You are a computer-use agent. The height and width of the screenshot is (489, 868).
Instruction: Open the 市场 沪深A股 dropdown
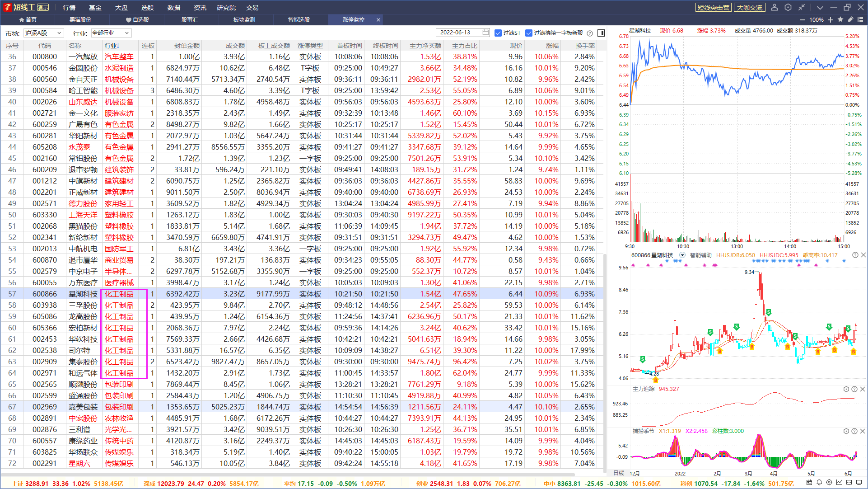[43, 33]
